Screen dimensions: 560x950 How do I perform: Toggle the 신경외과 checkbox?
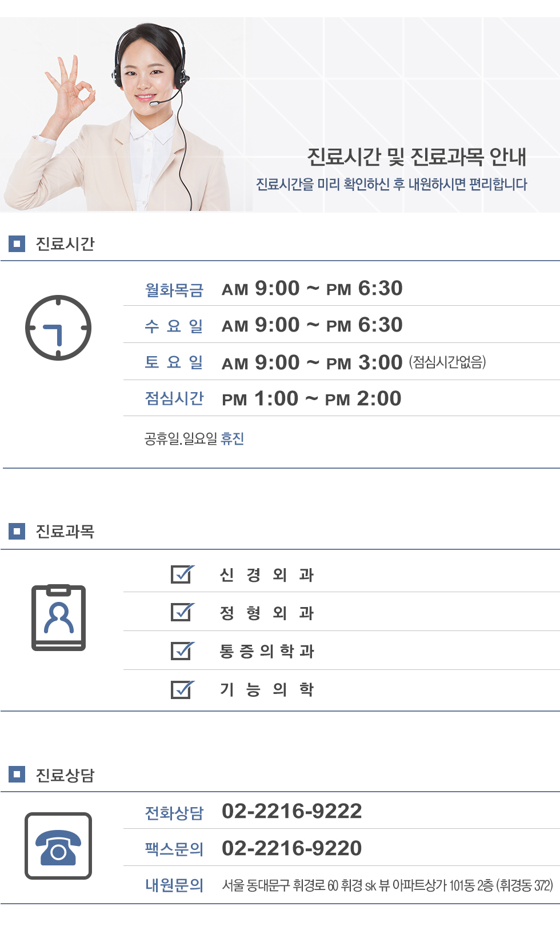point(182,574)
